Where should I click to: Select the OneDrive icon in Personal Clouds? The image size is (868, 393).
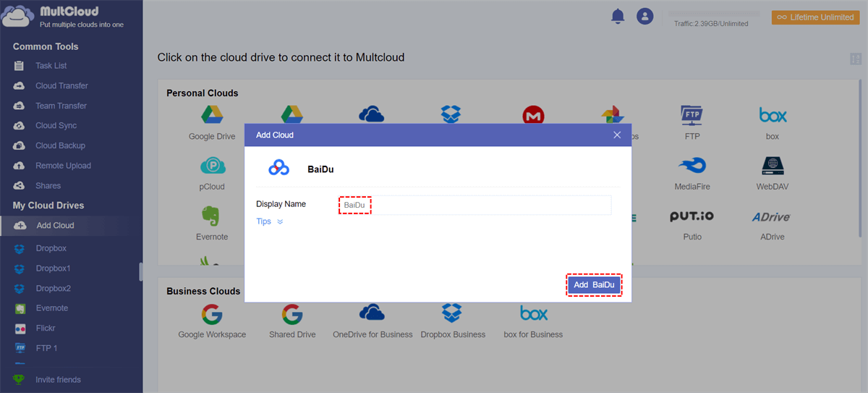click(x=371, y=114)
